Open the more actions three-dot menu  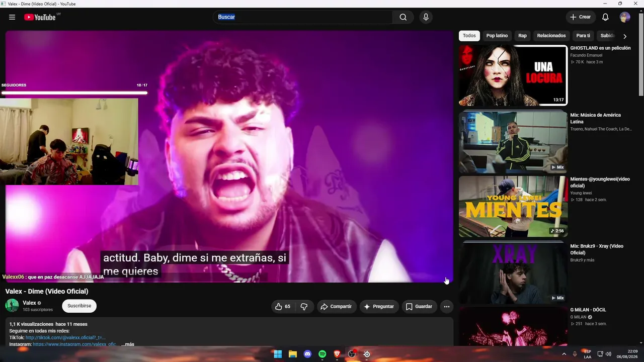point(446,306)
